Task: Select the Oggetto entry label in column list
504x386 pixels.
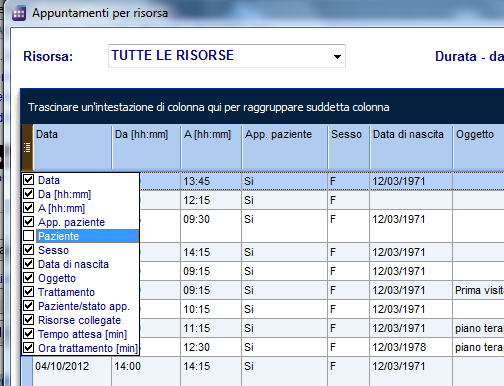Action: click(57, 278)
